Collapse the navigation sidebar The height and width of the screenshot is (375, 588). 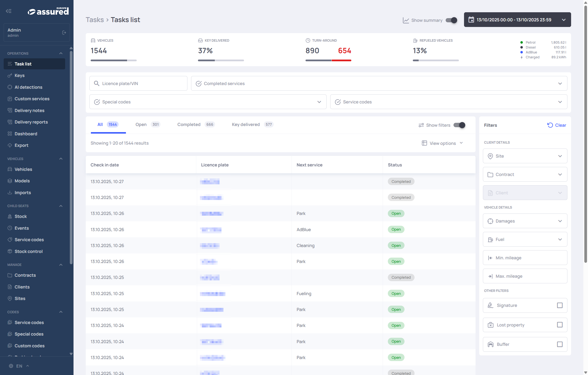[x=9, y=11]
